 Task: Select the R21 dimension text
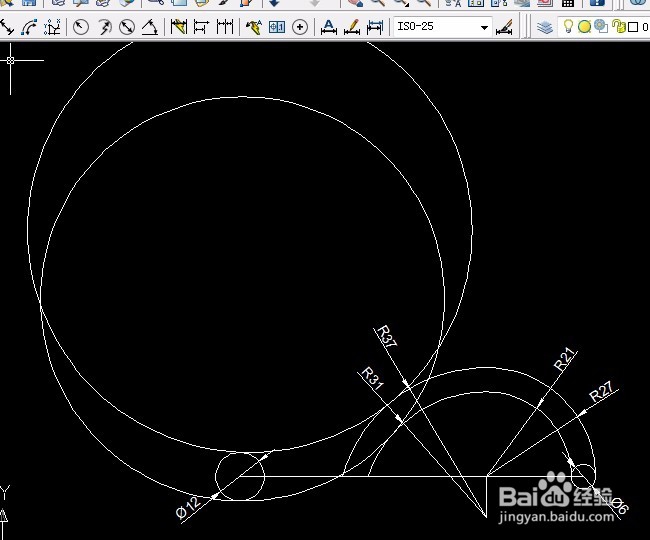[x=565, y=359]
